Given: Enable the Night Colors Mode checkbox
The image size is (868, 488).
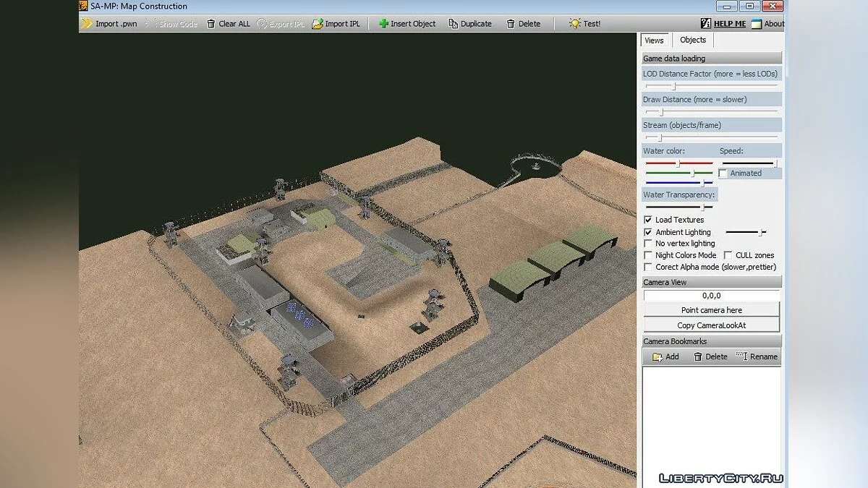Looking at the screenshot, I should pyautogui.click(x=648, y=255).
